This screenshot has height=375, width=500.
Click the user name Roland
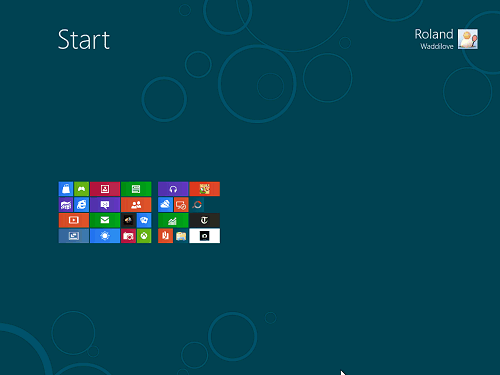(x=434, y=34)
